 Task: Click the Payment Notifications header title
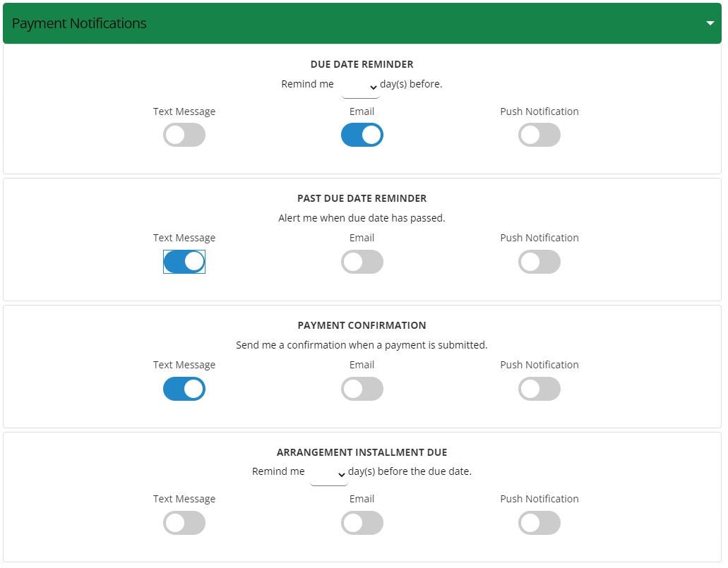(79, 23)
